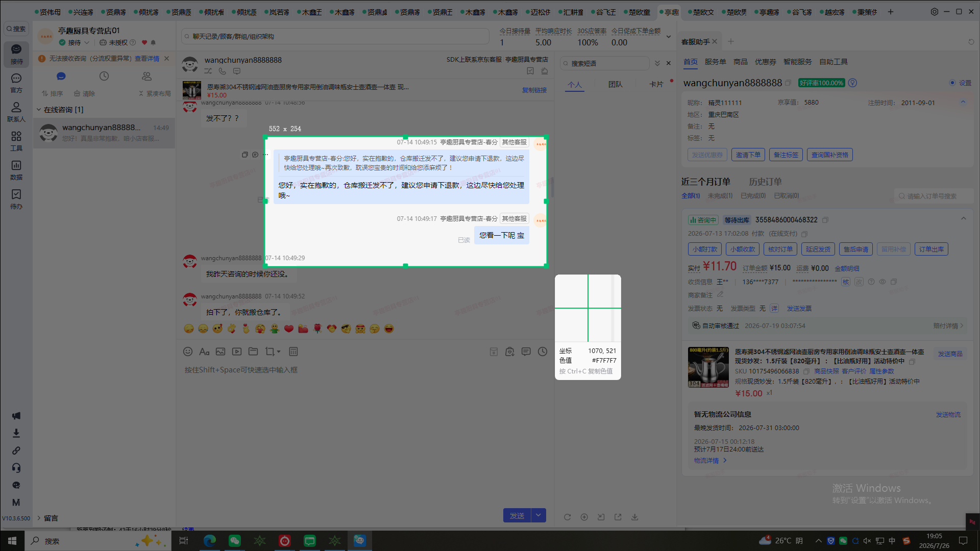Viewport: 980px width, 551px height.
Task: Click the megaphone announcement icon in sidebar
Action: click(x=16, y=416)
